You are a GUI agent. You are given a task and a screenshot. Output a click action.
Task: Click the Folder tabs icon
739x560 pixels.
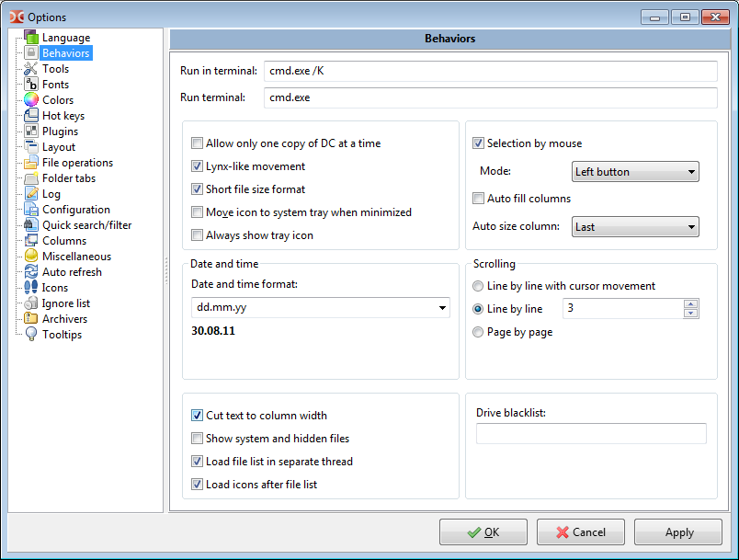(x=31, y=178)
